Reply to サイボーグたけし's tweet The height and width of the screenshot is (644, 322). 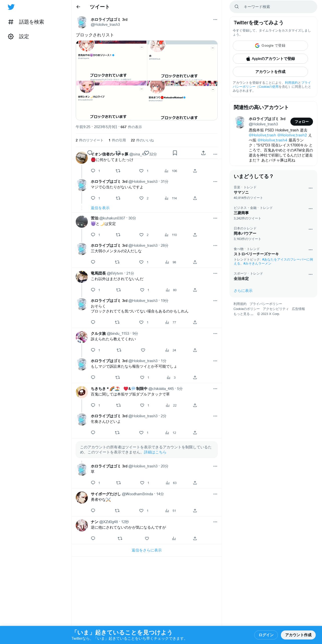93,511
